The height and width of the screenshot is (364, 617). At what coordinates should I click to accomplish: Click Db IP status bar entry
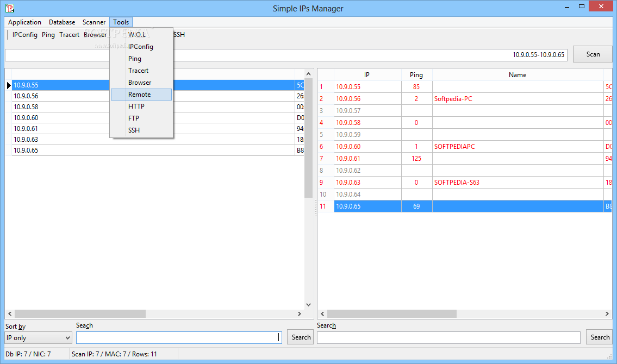tap(28, 354)
